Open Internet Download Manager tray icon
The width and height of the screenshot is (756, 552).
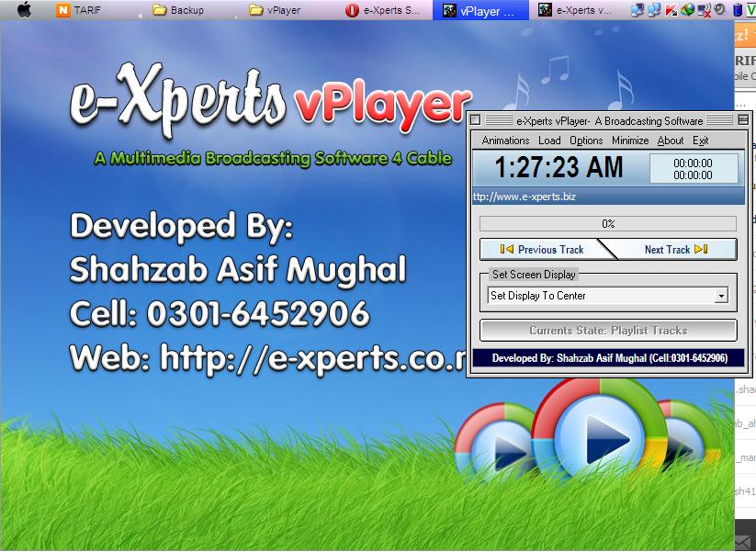(687, 10)
